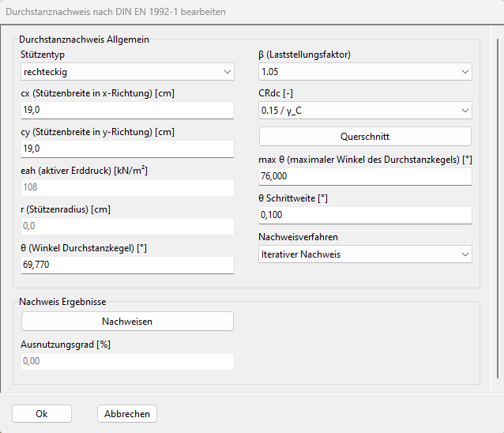The height and width of the screenshot is (433, 504).
Task: Open the Stützentyp dropdown
Action: click(x=127, y=72)
